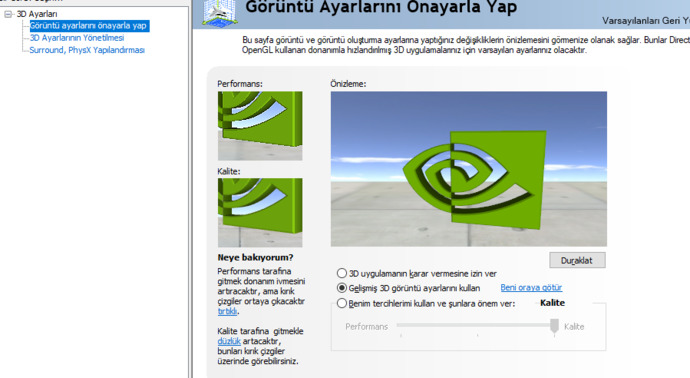
Task: Click the NVIDIA 3D settings header icon
Action: 220,13
